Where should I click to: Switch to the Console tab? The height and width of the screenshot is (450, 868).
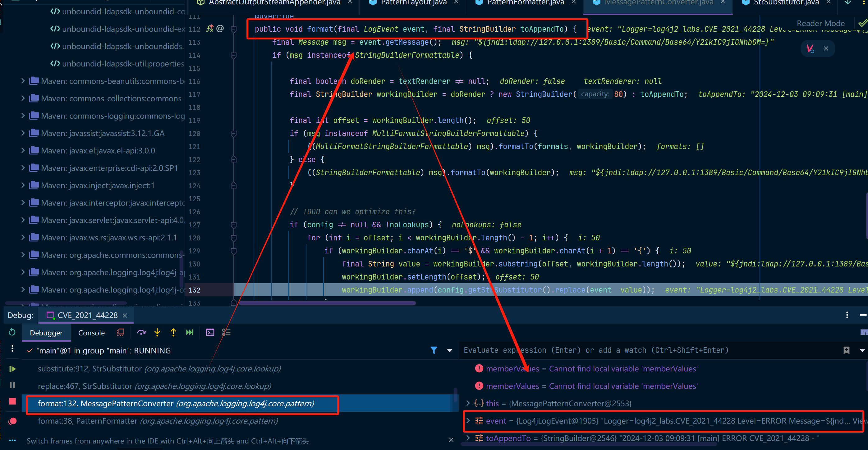point(91,333)
